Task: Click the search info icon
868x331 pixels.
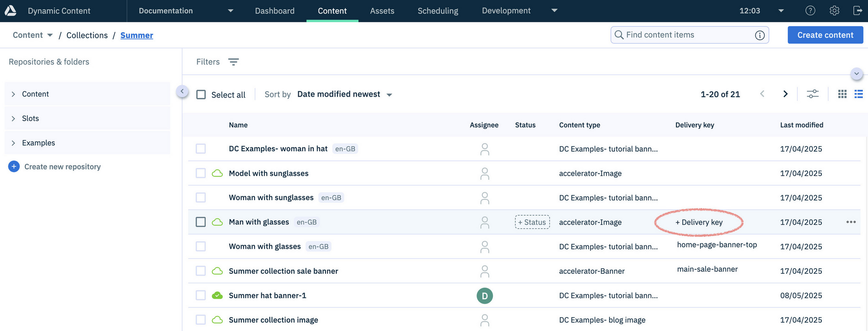Action: 759,35
